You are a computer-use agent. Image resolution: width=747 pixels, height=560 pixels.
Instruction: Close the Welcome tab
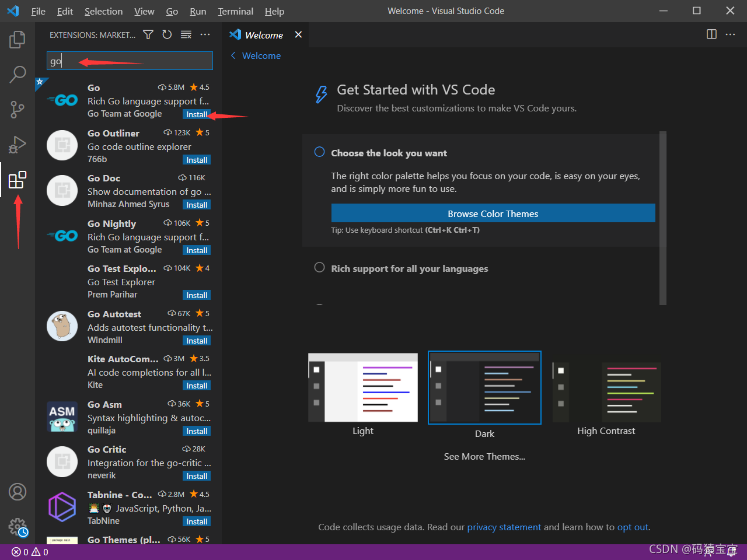[x=298, y=34]
